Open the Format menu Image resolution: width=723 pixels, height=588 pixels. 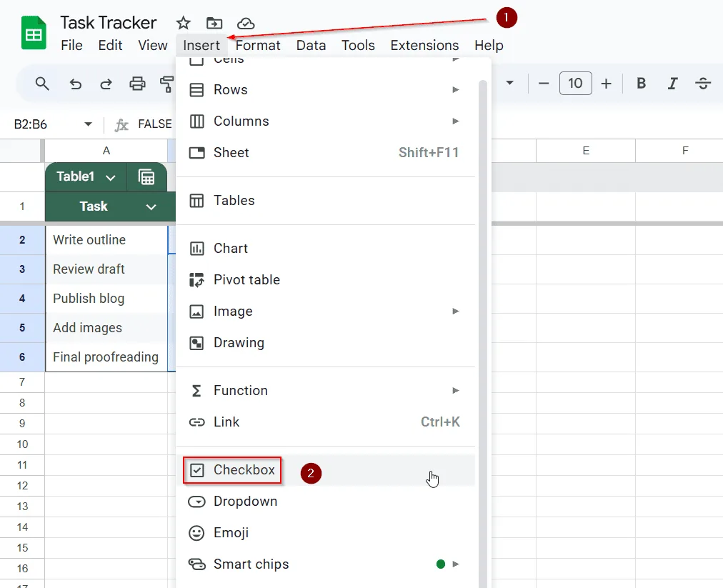tap(258, 45)
